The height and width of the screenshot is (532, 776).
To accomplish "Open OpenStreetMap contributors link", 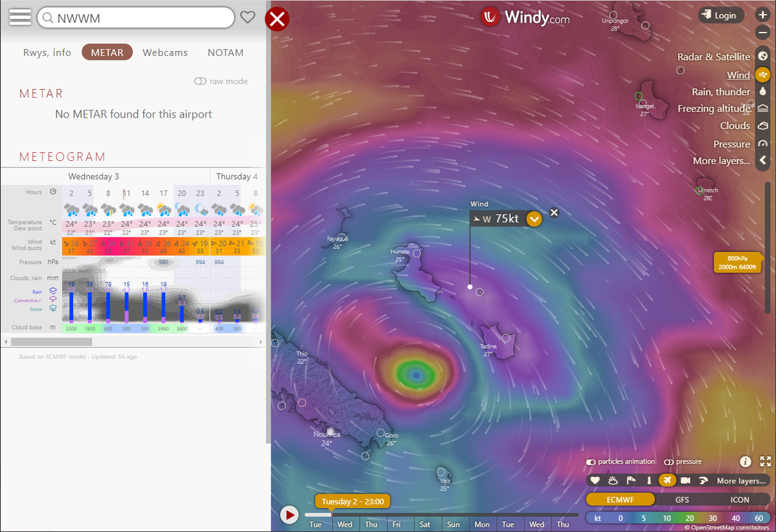I will [x=730, y=527].
